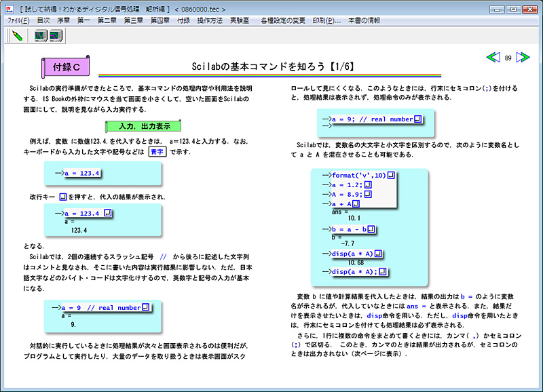
Task: Click Enter icon after 'a = 9; // real number'
Action: 418,119
